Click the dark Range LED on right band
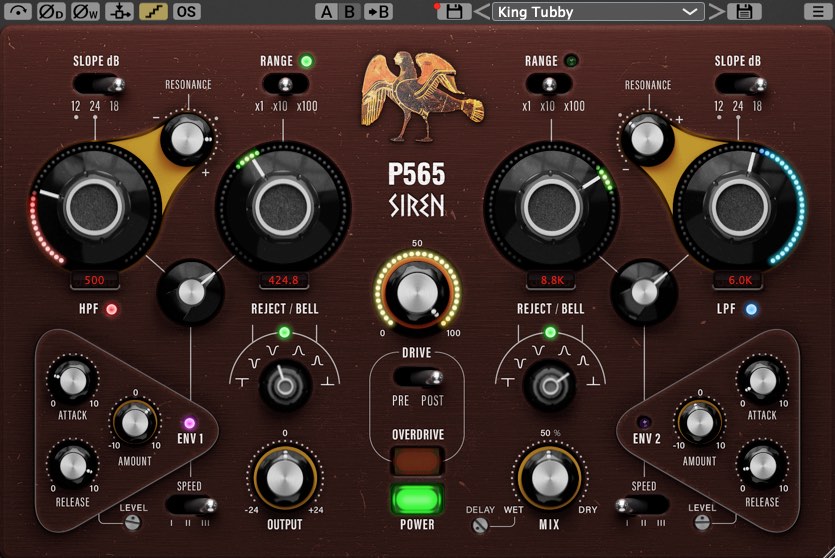Viewport: 835px width, 558px height. click(571, 61)
